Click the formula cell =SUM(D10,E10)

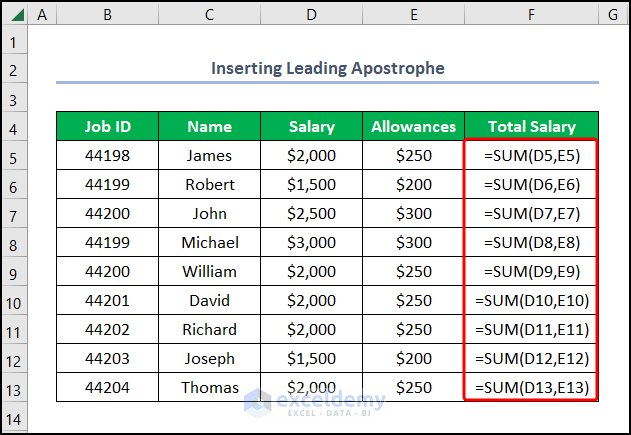(x=531, y=301)
